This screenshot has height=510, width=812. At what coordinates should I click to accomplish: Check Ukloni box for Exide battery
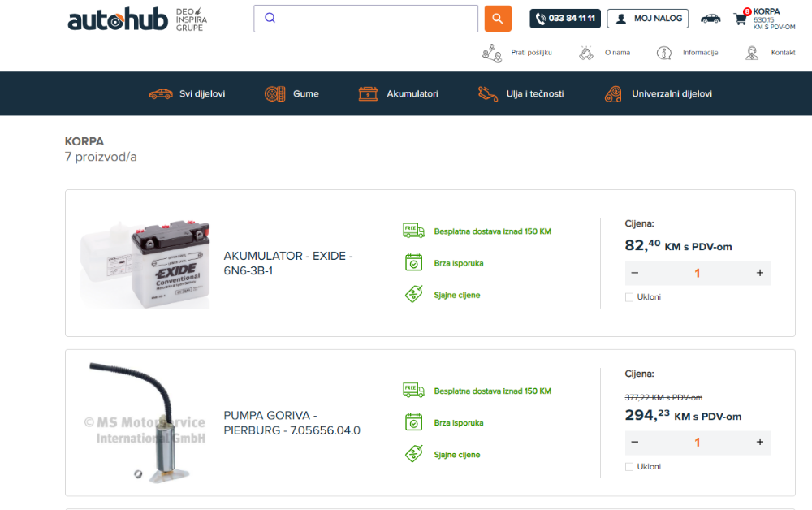click(629, 297)
